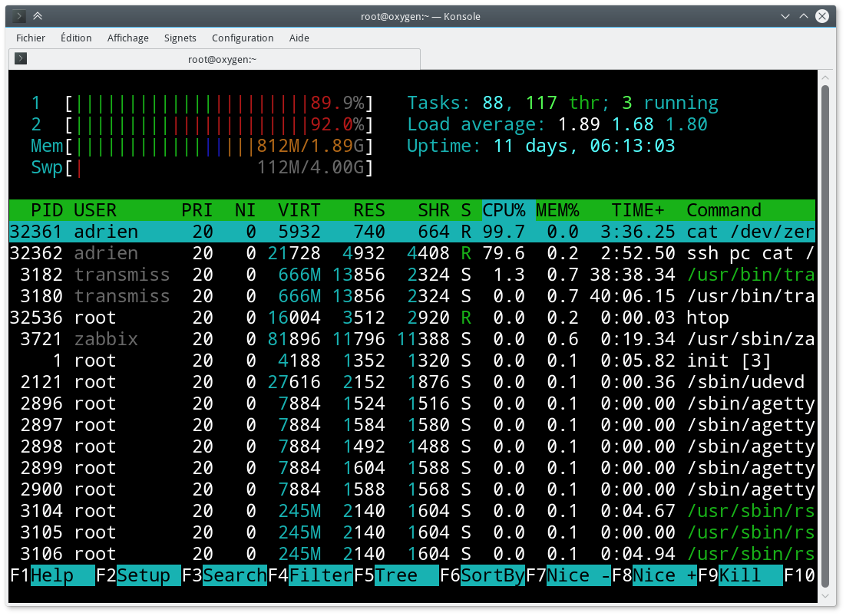This screenshot has width=846, height=616.
Task: Sort by PRI column header
Action: (x=197, y=210)
